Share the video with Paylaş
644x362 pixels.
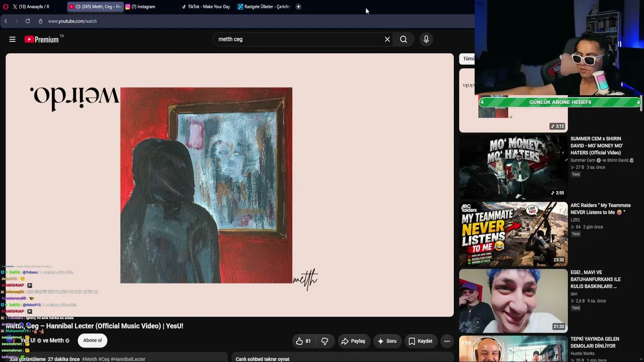pyautogui.click(x=353, y=341)
